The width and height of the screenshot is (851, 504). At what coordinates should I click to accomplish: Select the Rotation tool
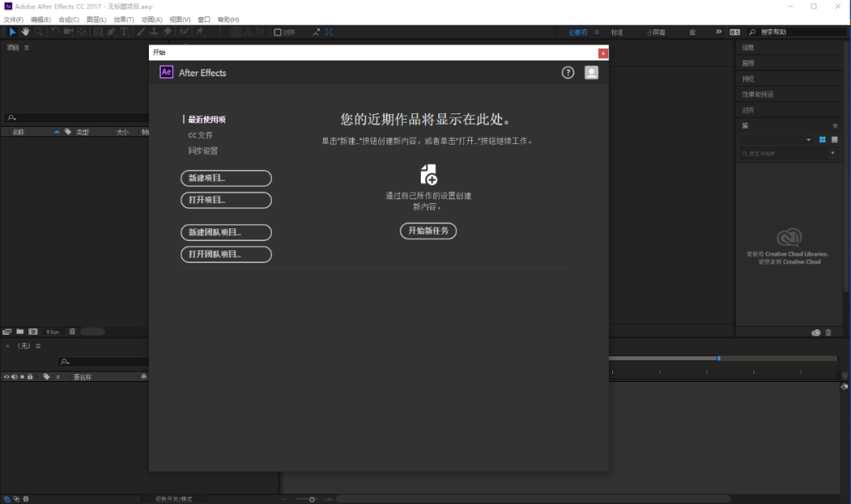click(55, 32)
